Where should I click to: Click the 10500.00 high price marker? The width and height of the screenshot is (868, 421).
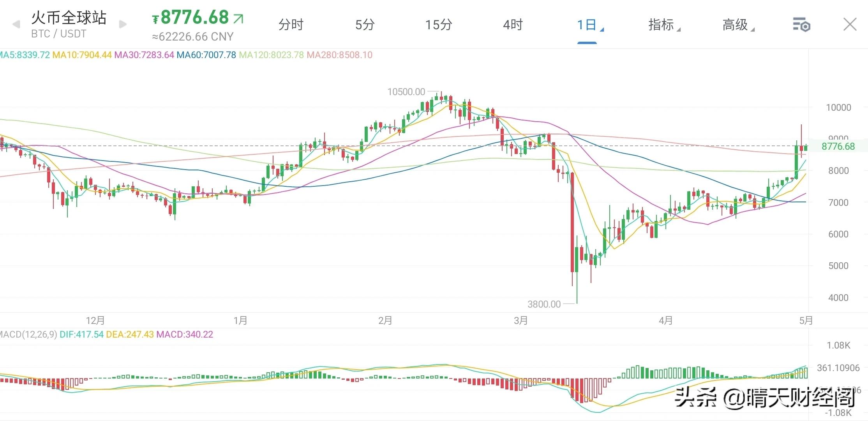pos(406,92)
